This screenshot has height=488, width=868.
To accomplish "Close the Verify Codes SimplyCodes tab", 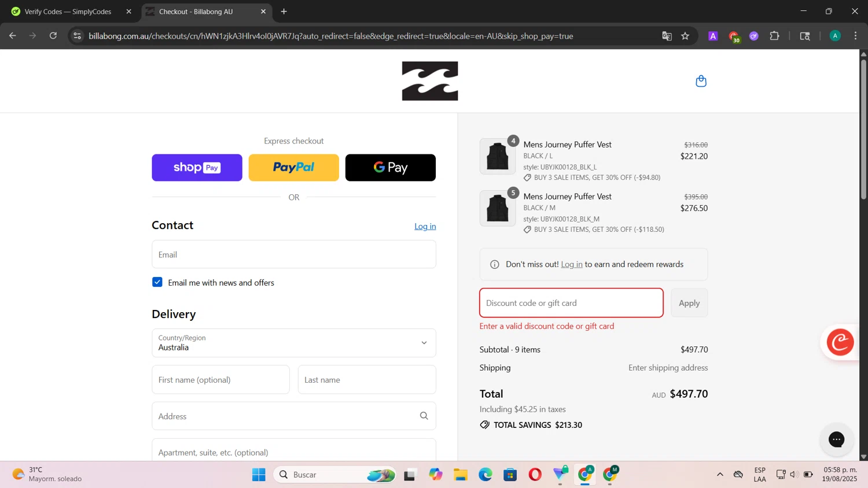I will coord(128,12).
